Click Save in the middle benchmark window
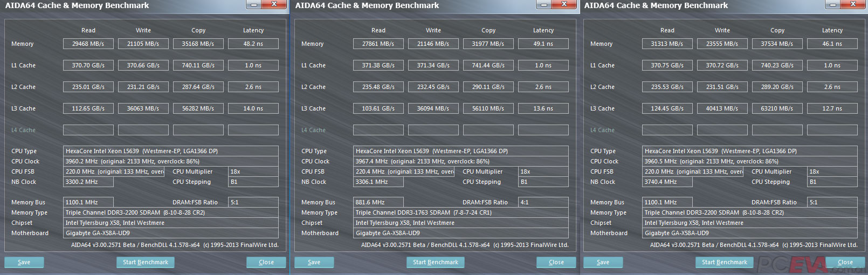The width and height of the screenshot is (868, 275). 314,262
